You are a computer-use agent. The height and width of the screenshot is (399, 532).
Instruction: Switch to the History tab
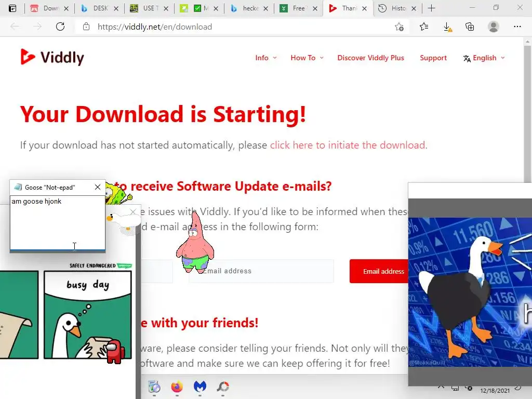(393, 8)
